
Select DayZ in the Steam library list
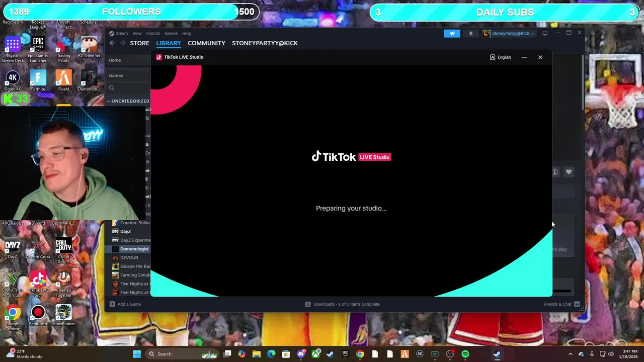click(125, 231)
